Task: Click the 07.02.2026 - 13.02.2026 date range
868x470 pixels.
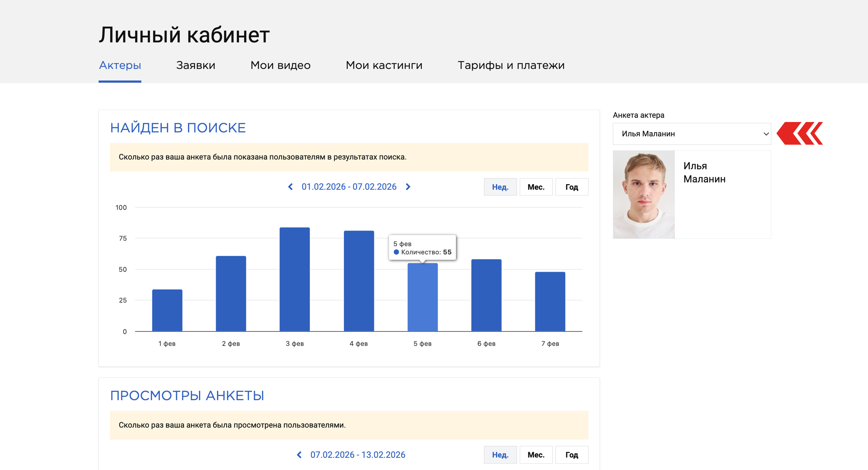Action: point(357,455)
